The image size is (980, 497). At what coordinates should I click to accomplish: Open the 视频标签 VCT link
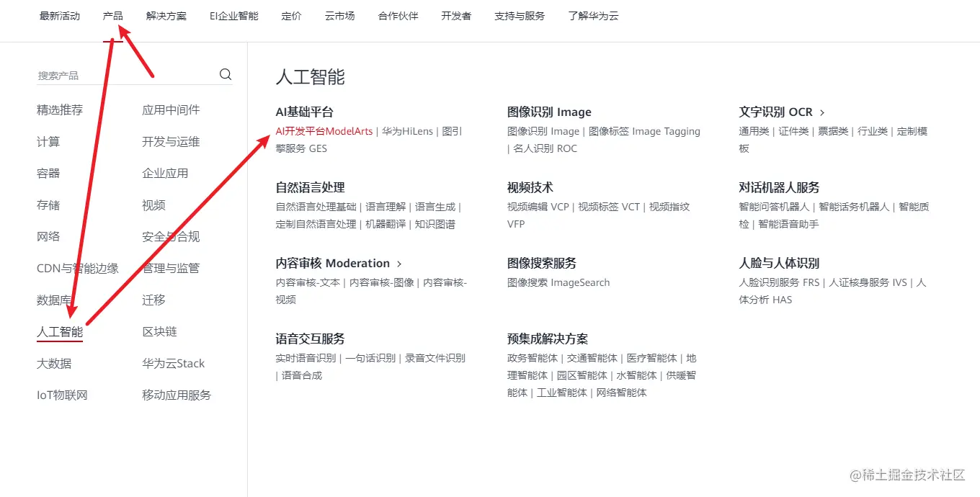point(609,207)
